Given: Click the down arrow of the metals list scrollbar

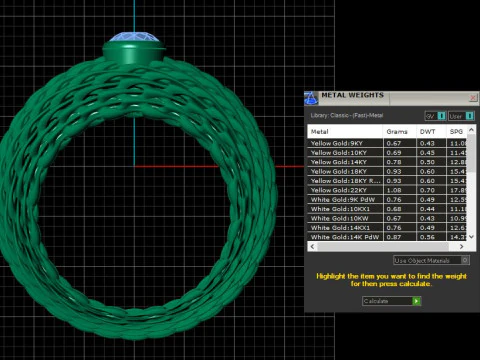Looking at the screenshot, I should pyautogui.click(x=471, y=237).
